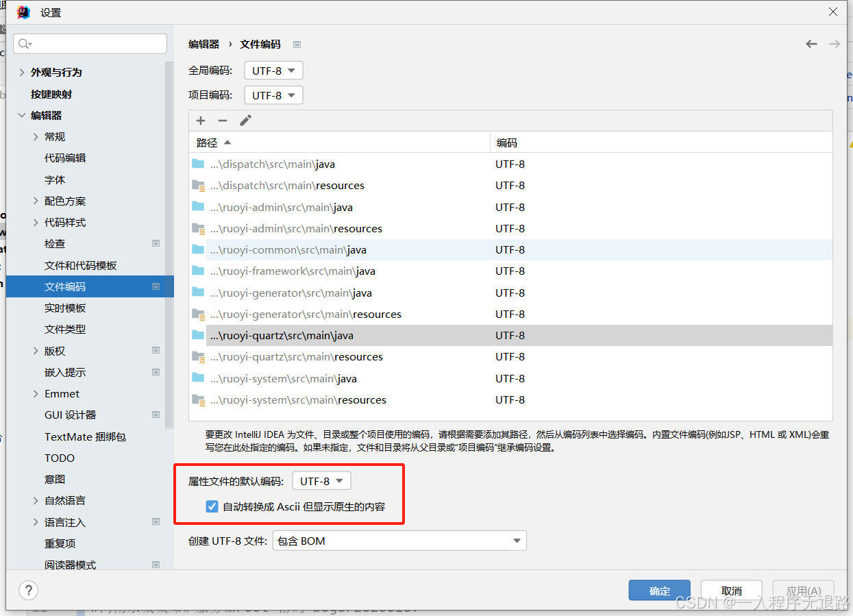Add a new path encoding entry
Image resolution: width=853 pixels, height=616 pixels.
click(x=201, y=121)
